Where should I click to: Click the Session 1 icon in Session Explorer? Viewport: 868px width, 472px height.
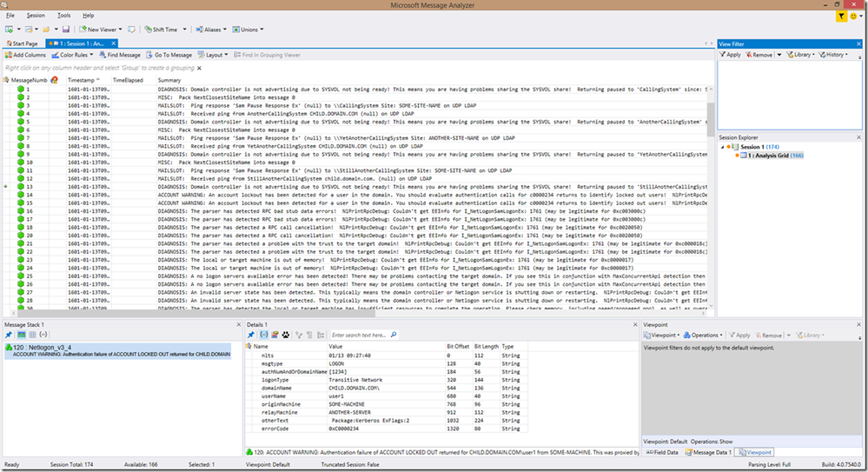coord(734,147)
